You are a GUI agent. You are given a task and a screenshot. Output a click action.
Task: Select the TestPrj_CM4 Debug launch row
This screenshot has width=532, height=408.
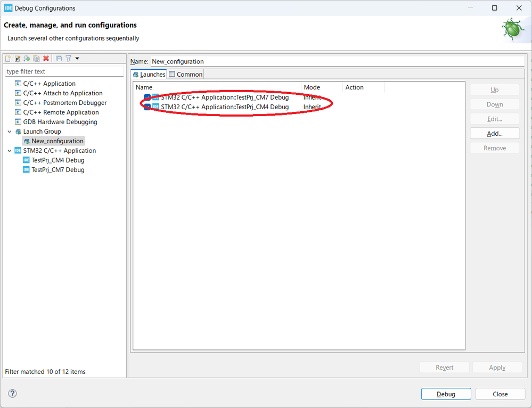click(225, 107)
